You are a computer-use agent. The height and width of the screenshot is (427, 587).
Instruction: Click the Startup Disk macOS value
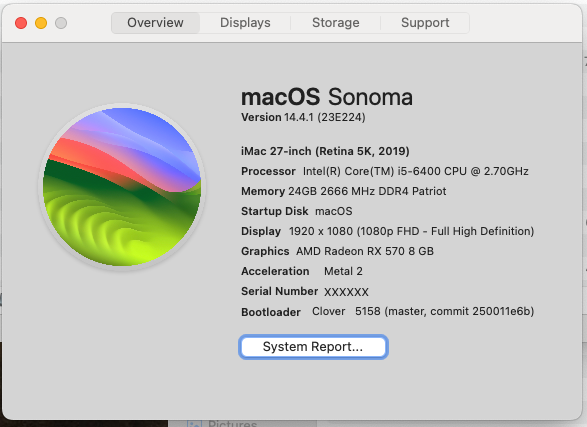click(x=334, y=211)
